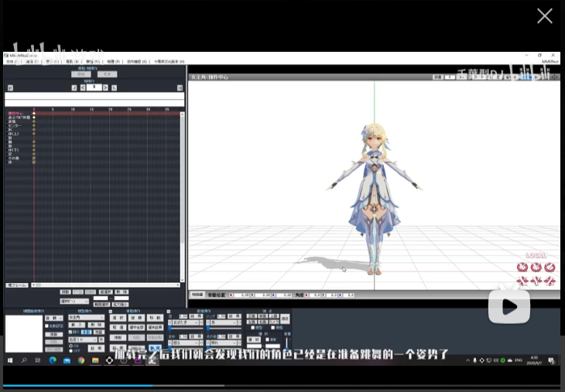Select the IK ON radio button
The width and height of the screenshot is (565, 392).
(x=70, y=346)
